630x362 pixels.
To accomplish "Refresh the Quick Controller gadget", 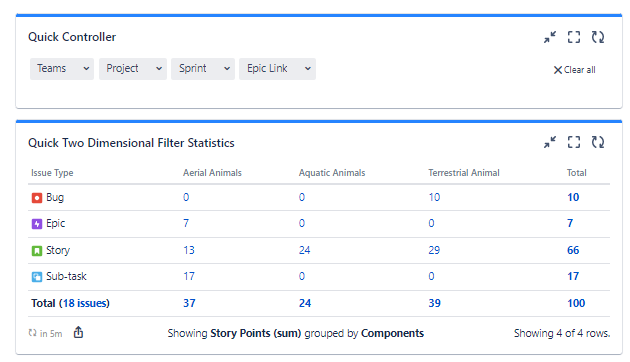I will pos(598,37).
